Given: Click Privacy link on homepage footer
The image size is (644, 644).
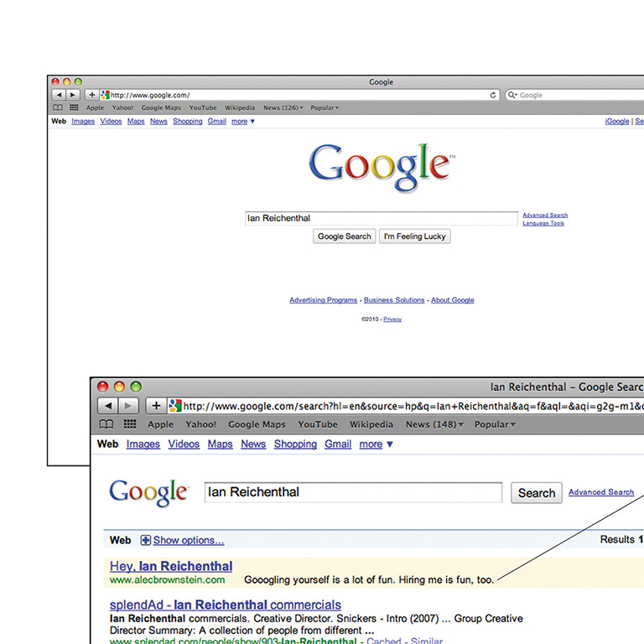Looking at the screenshot, I should tap(392, 319).
